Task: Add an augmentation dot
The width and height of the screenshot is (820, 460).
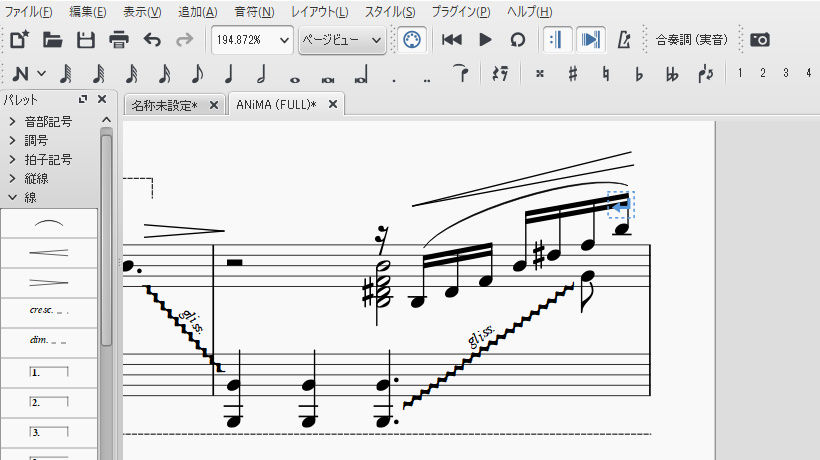Action: (394, 80)
